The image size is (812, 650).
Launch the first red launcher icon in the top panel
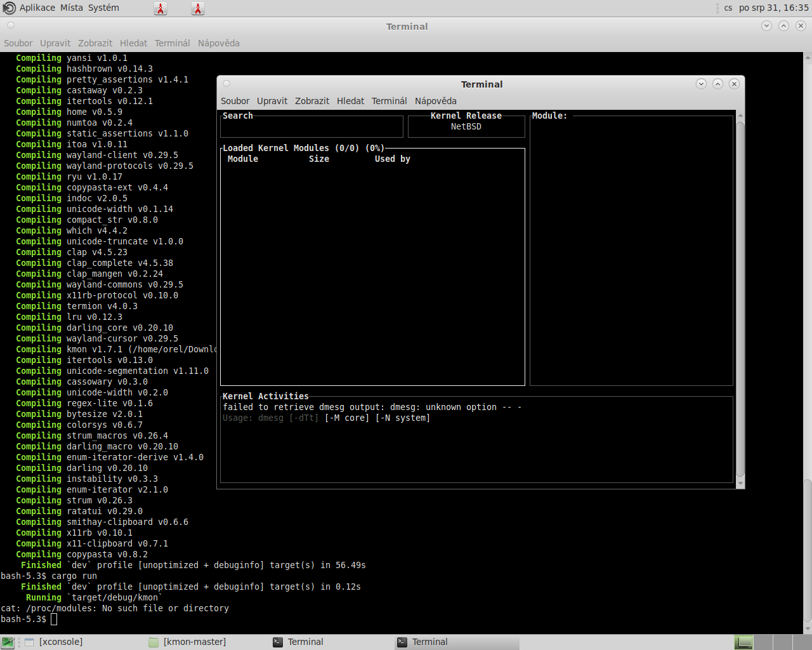(160, 8)
